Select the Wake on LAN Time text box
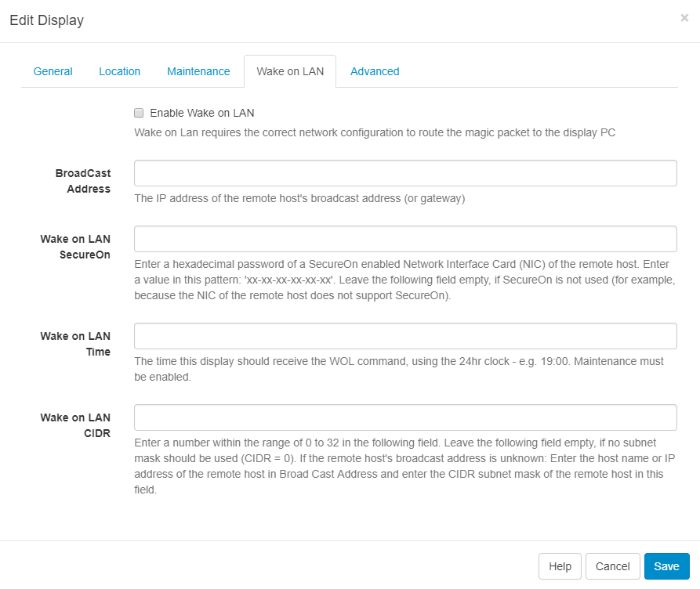The height and width of the screenshot is (589, 700). [405, 336]
